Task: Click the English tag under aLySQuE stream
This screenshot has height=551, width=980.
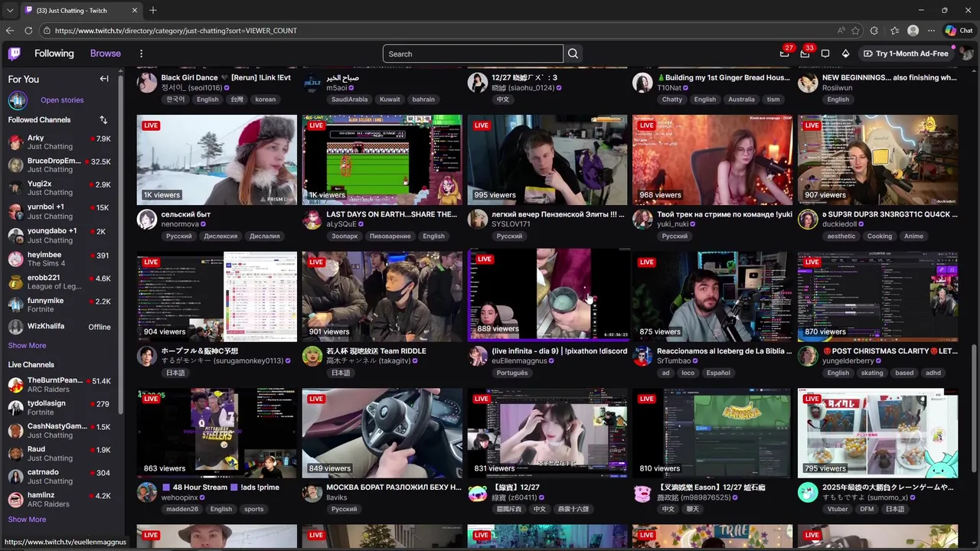Action: click(433, 236)
